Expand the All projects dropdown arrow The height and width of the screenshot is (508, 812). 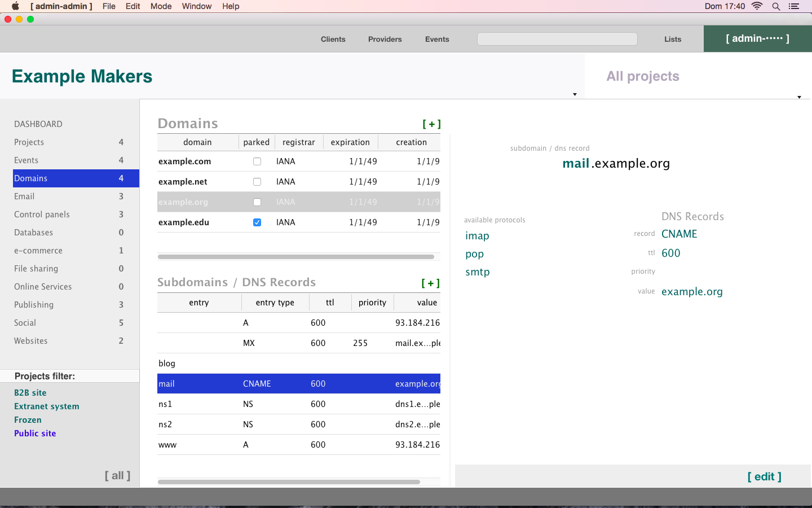tap(799, 97)
